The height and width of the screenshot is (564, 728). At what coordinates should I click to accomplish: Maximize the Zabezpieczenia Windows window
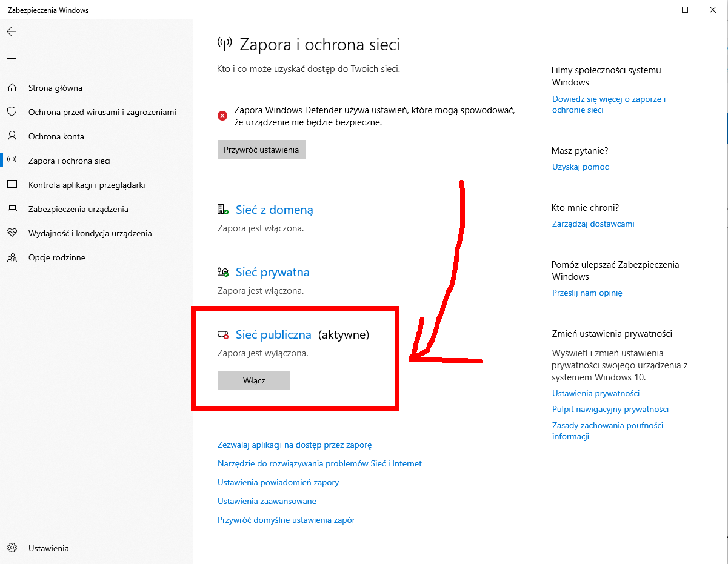[x=685, y=10]
